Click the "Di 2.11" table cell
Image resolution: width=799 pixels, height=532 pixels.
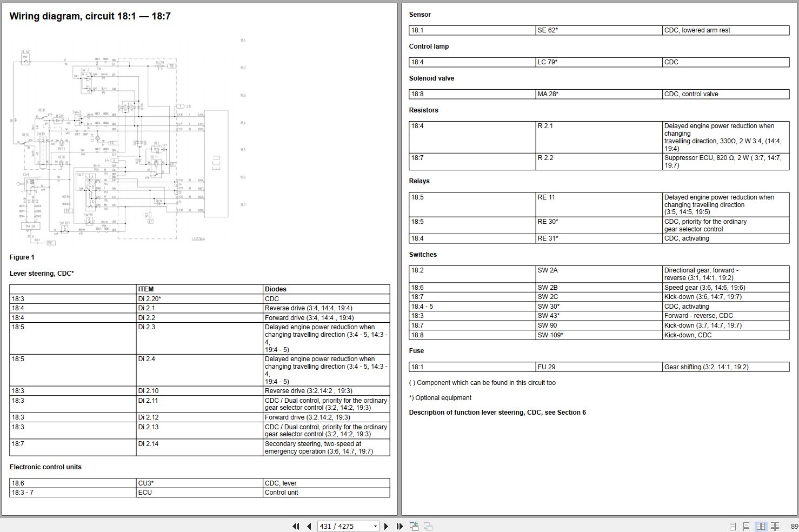coord(199,404)
